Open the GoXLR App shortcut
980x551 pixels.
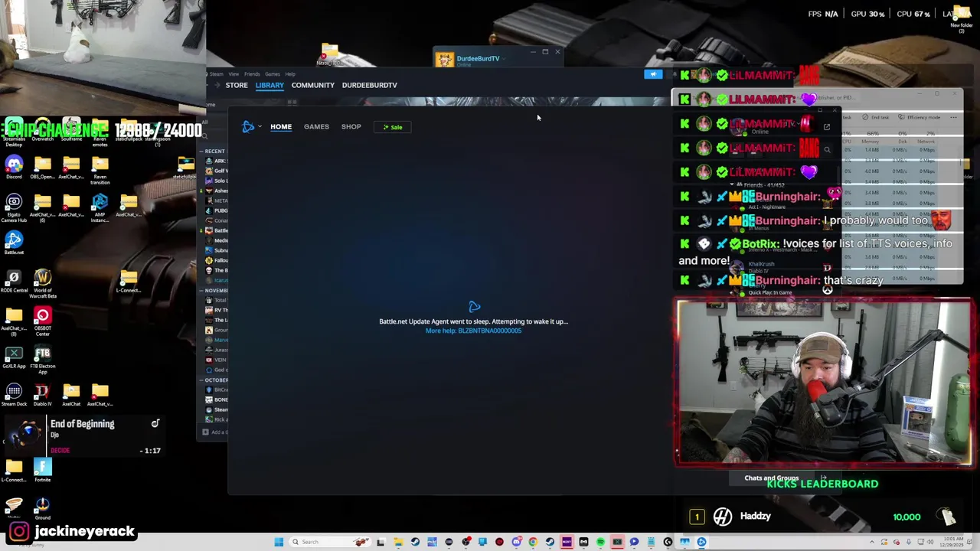(14, 357)
